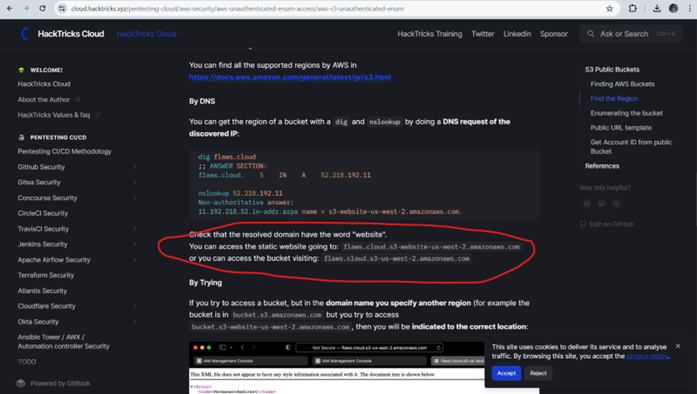Click Edit on GitHub link

(x=607, y=224)
